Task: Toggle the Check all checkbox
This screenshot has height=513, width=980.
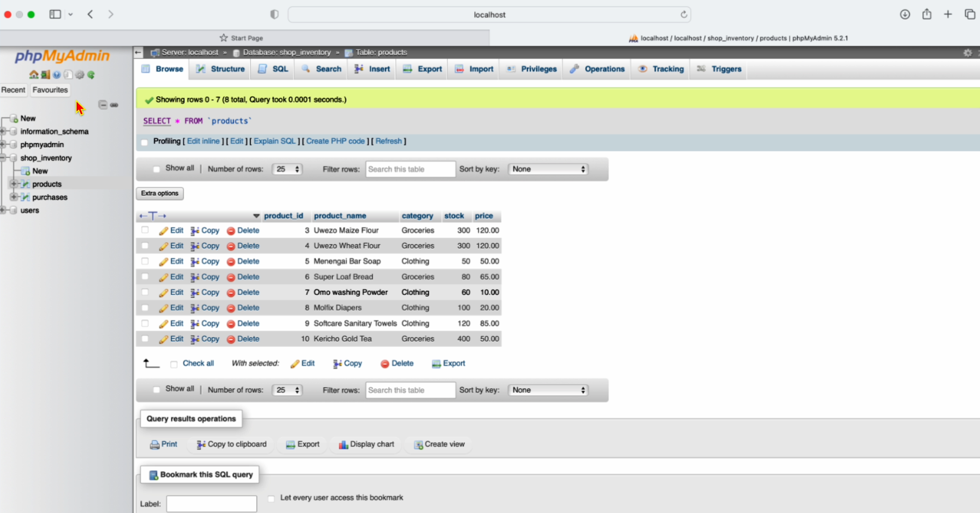Action: tap(174, 364)
